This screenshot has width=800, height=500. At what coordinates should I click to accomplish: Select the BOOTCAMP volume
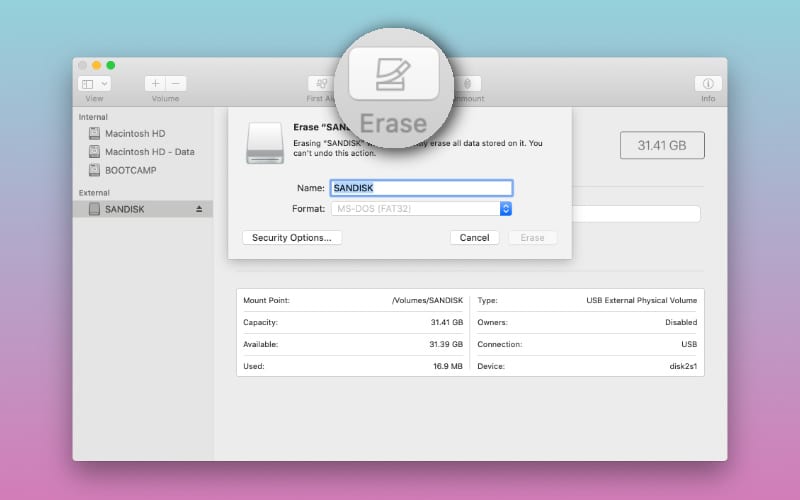click(x=130, y=170)
